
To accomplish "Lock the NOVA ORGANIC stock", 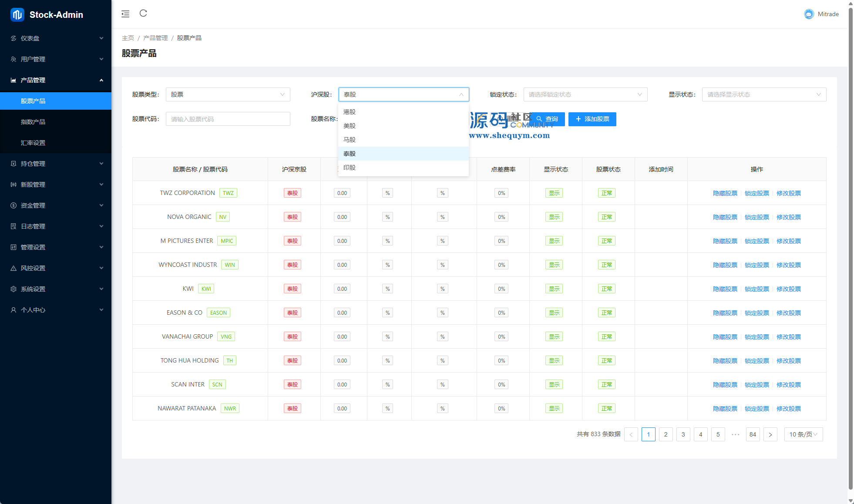I will (x=756, y=217).
